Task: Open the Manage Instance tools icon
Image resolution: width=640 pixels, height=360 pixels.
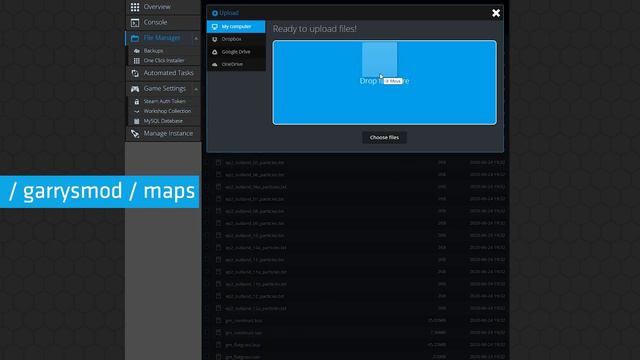Action: [135, 133]
